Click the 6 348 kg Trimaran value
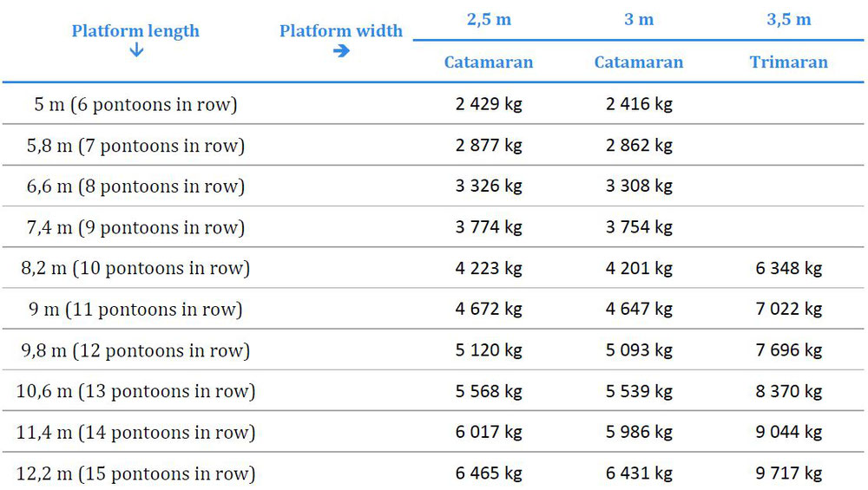The width and height of the screenshot is (868, 490). (788, 268)
